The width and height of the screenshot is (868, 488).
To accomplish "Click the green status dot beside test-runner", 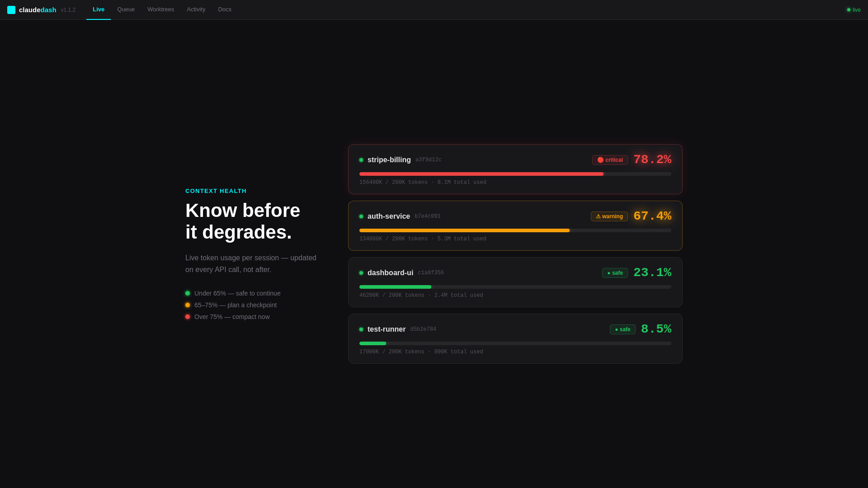I will point(361,329).
